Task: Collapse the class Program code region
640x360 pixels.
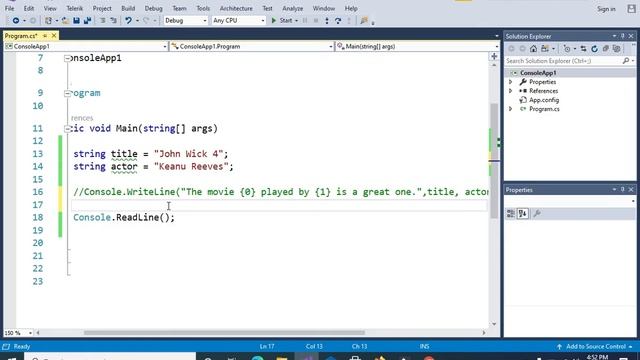Action: 67,93
